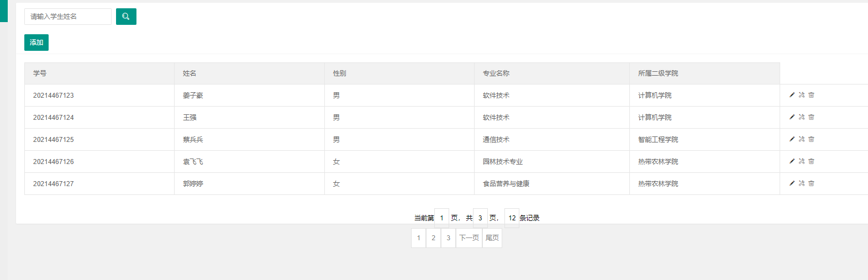The image size is (868, 280).
Task: Click the 学号 column header
Action: tap(40, 73)
